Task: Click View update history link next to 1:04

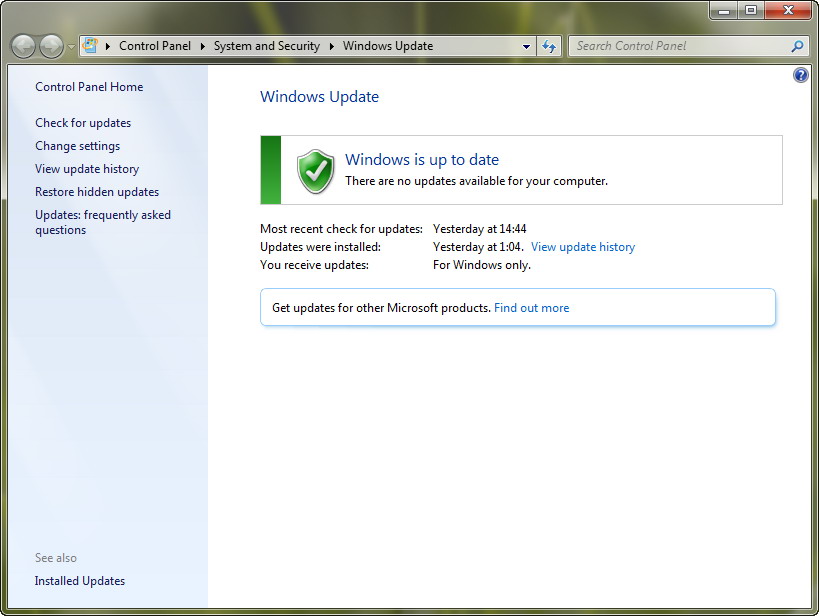Action: click(x=583, y=247)
